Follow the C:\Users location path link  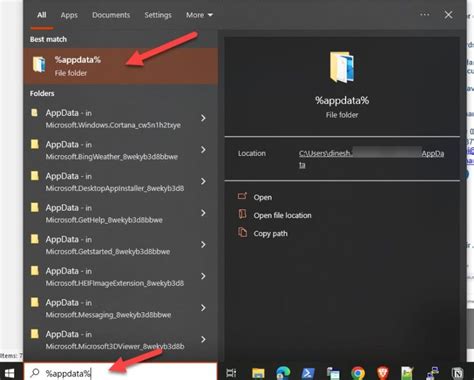[371, 159]
